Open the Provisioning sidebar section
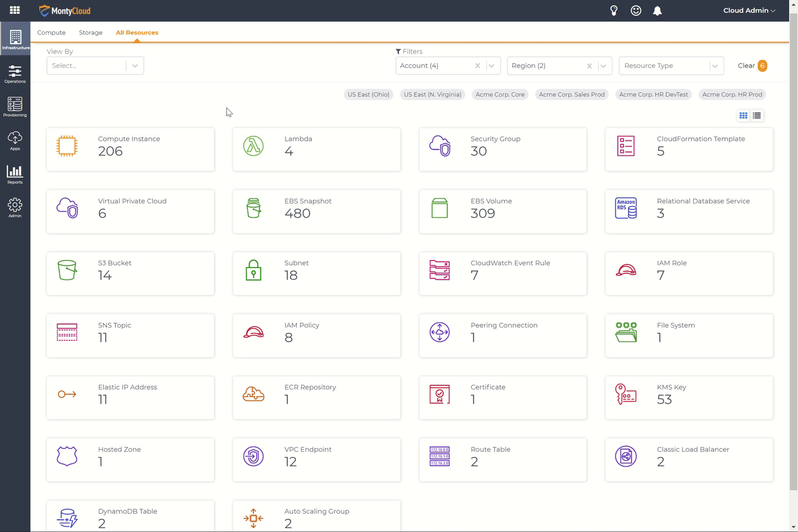798x532 pixels. [x=15, y=107]
